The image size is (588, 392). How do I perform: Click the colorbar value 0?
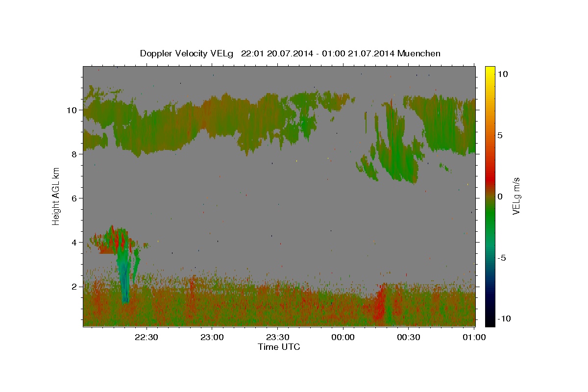pos(500,196)
